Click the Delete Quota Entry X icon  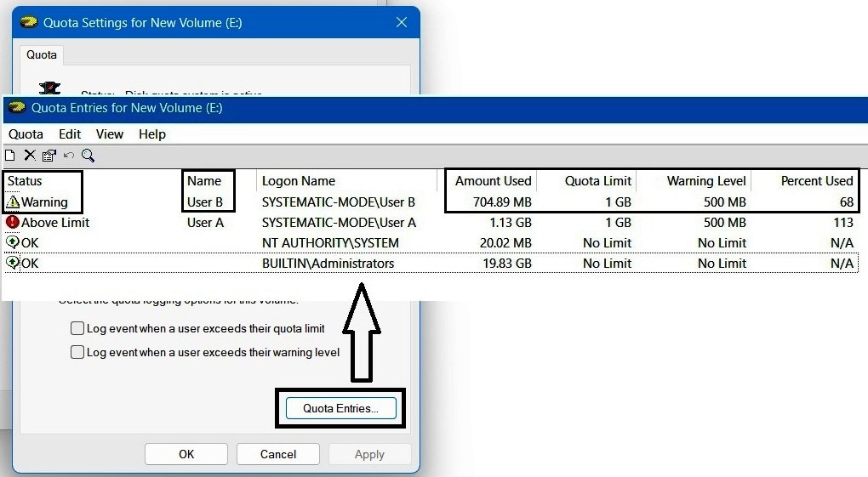point(30,156)
